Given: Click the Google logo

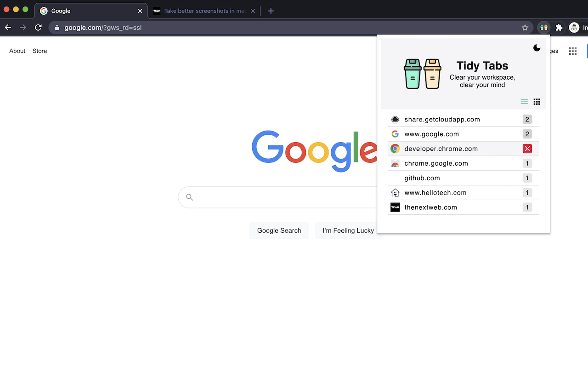Looking at the screenshot, I should [x=315, y=151].
